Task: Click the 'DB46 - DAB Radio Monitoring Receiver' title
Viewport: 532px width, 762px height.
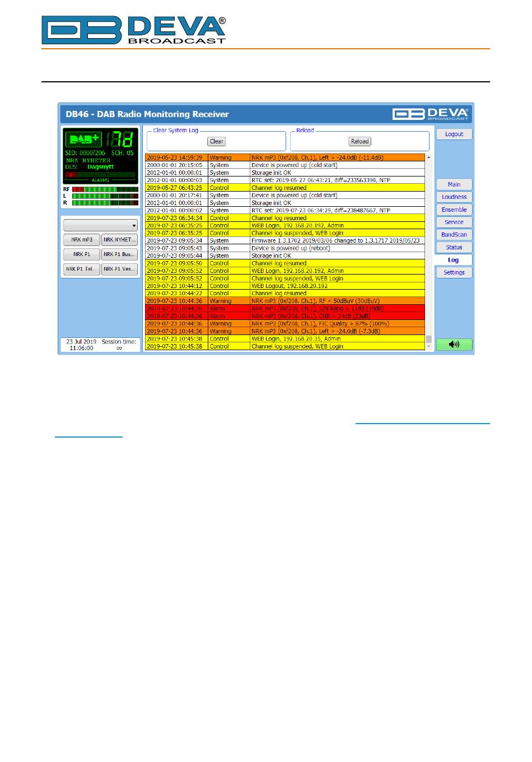Action: 147,114
